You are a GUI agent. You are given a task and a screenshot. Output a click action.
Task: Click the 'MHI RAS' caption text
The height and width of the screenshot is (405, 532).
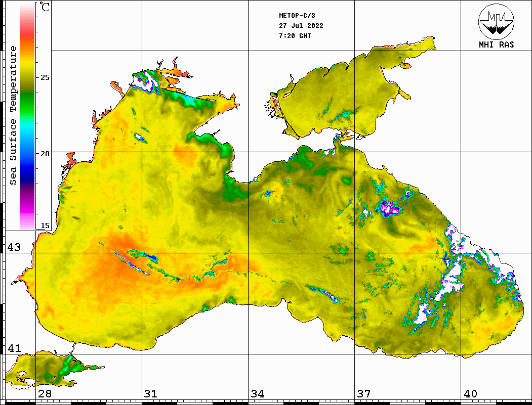click(496, 44)
